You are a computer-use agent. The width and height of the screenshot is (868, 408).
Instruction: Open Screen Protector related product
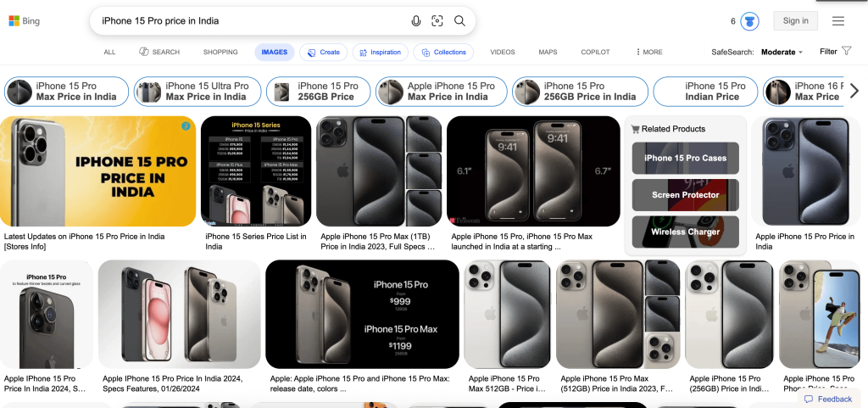click(x=685, y=195)
